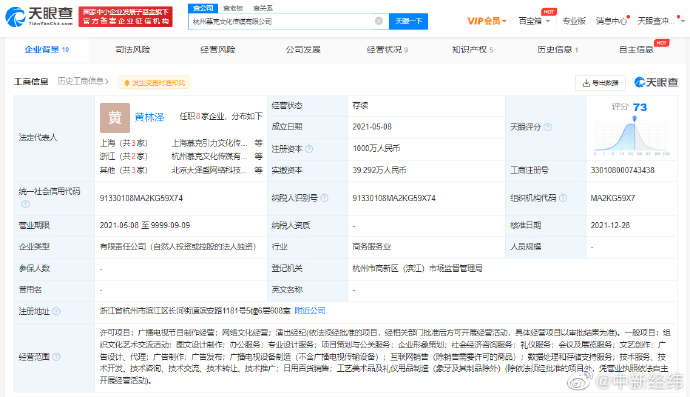Click the red official credit agency banner

[x=125, y=17]
